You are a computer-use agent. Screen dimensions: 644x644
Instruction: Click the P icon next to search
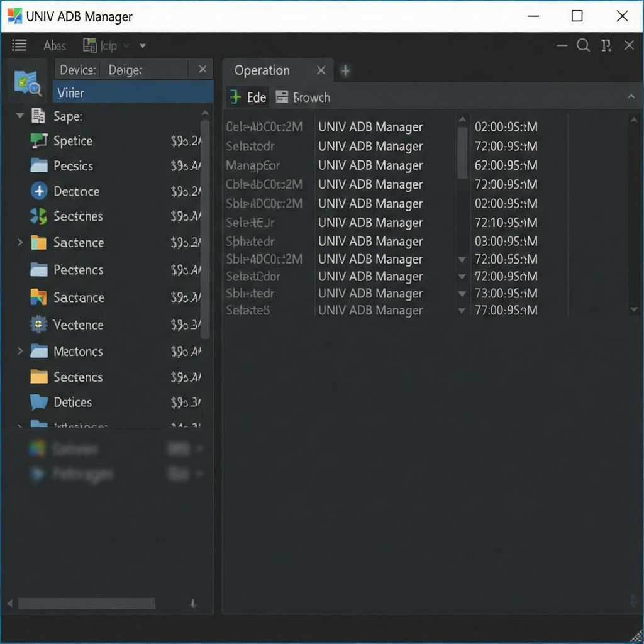pos(606,45)
